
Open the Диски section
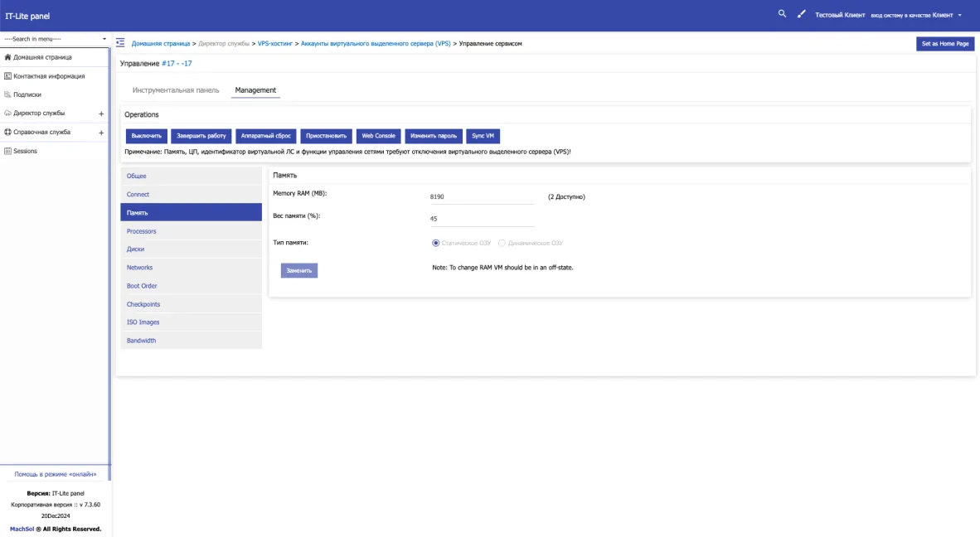[x=192, y=249]
